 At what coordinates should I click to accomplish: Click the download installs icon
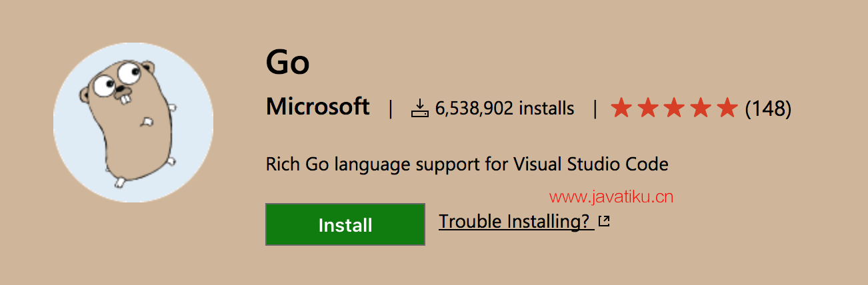[419, 108]
